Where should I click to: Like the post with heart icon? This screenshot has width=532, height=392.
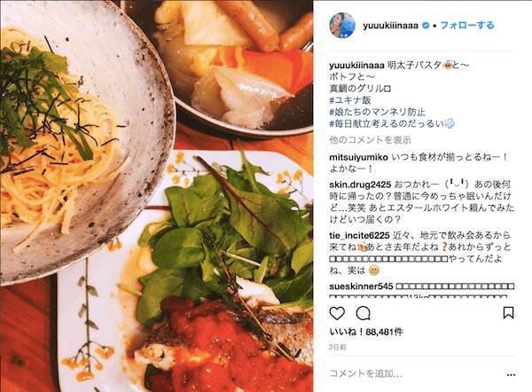(x=337, y=313)
